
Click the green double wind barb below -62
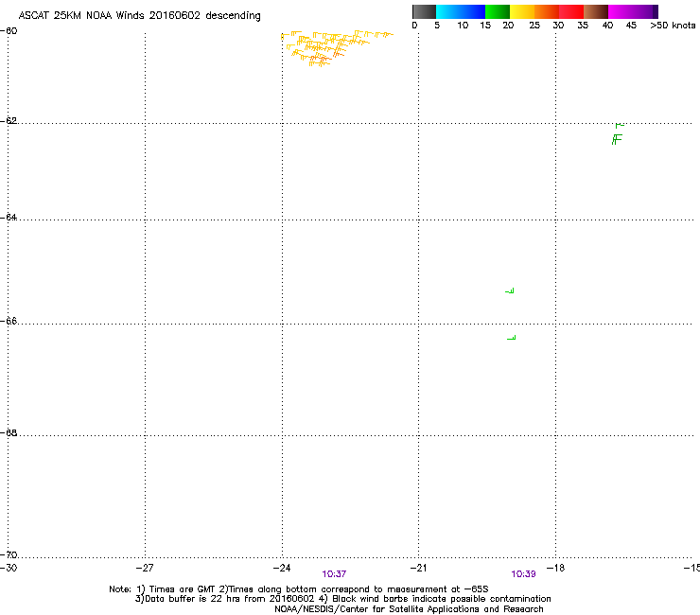click(x=617, y=139)
